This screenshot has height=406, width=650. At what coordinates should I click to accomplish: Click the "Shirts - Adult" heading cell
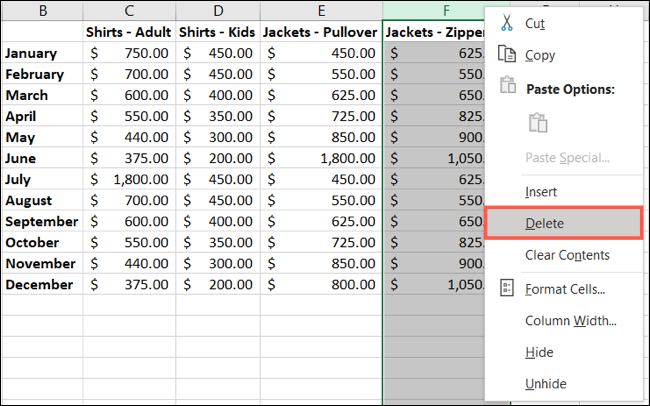tap(130, 32)
